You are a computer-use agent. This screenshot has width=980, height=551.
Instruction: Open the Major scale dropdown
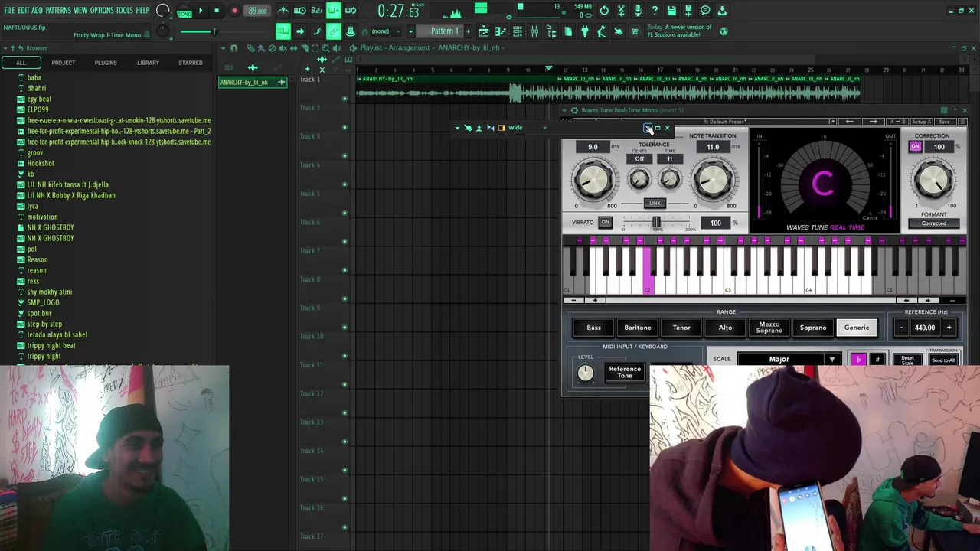[789, 359]
